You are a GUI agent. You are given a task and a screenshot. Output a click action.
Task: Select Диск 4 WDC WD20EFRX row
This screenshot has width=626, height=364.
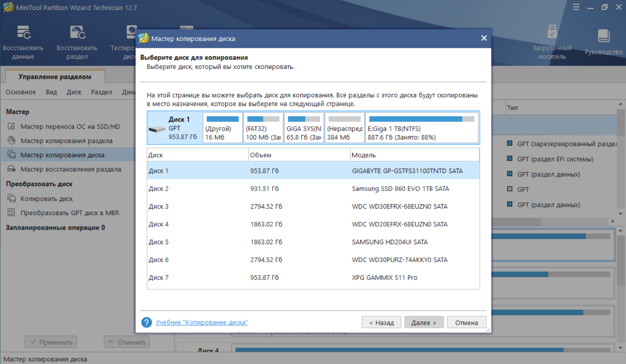[313, 224]
